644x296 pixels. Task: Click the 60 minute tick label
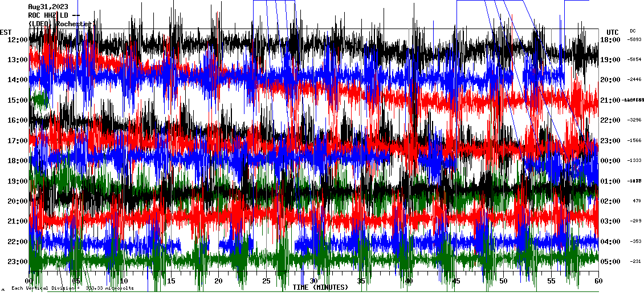click(x=598, y=281)
